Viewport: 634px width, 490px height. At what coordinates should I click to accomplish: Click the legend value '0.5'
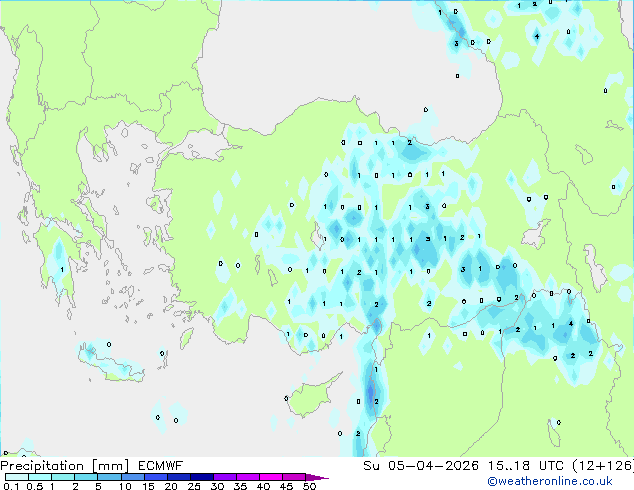[35, 486]
